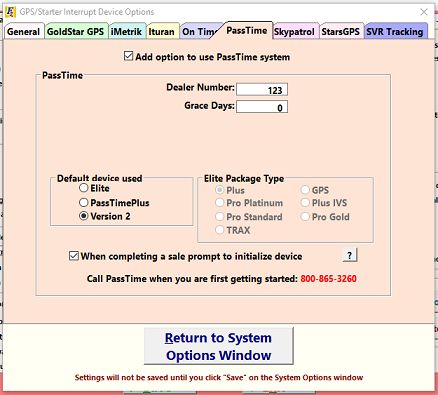Open the On Time tab
This screenshot has width=438, height=395.
199,32
